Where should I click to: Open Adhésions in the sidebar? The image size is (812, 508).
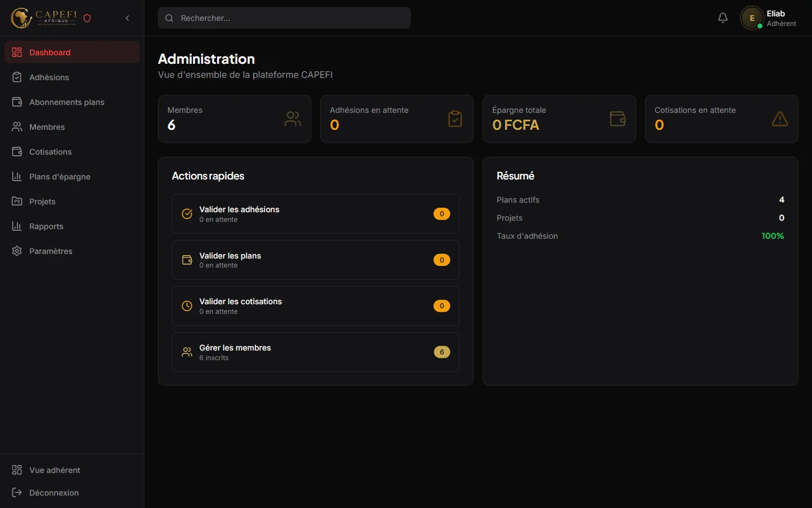tap(72, 77)
